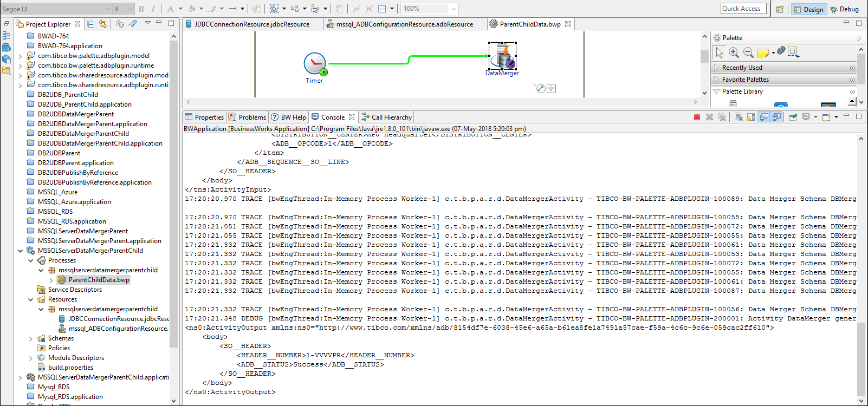Collapse the MSSQLServerDataMergerParentChild project

[x=21, y=251]
